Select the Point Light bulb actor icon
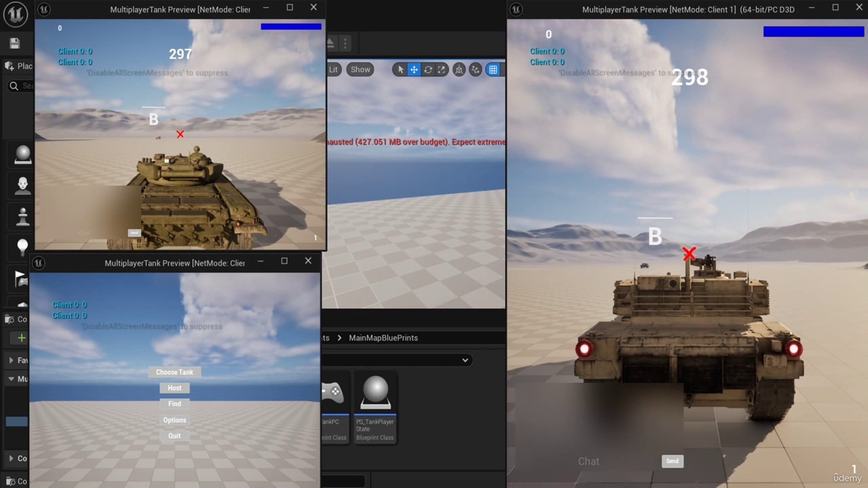This screenshot has height=488, width=868. pyautogui.click(x=23, y=247)
